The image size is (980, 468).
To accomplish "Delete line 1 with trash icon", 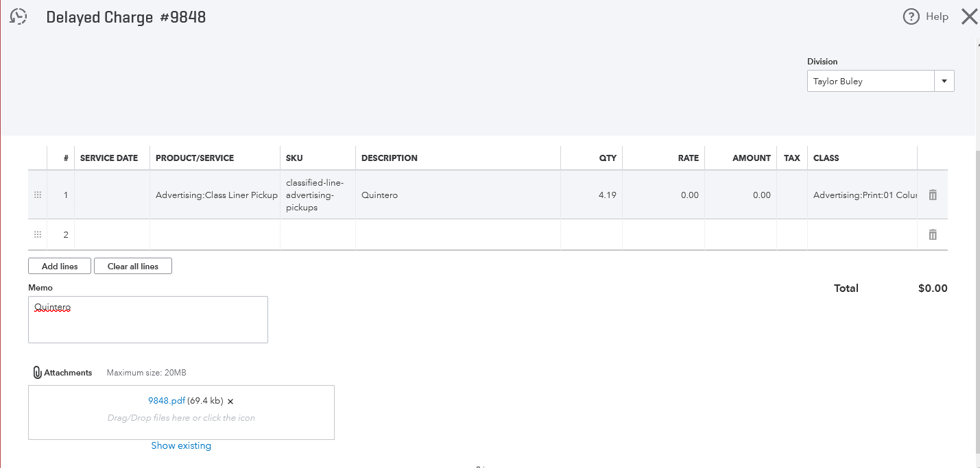I will (x=932, y=195).
